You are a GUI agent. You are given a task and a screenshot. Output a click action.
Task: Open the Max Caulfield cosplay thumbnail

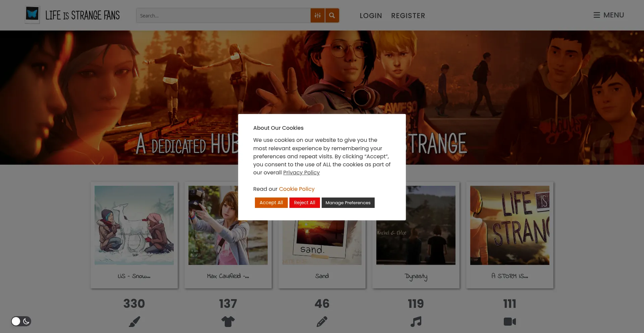click(x=228, y=225)
